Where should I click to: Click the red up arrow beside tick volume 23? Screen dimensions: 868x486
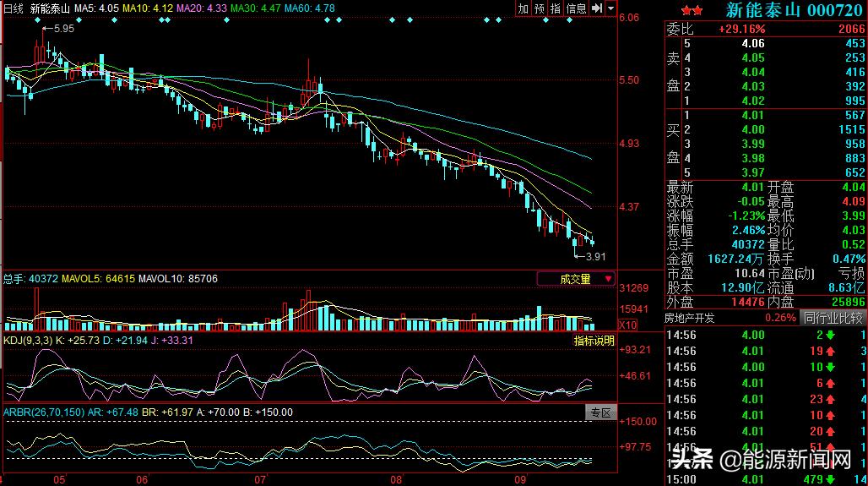point(830,399)
